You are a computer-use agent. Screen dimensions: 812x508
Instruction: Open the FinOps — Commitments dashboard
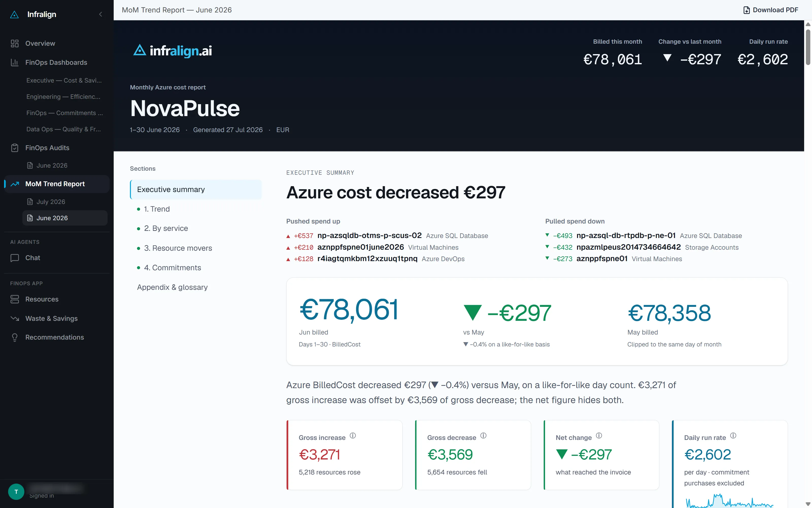[x=64, y=113]
